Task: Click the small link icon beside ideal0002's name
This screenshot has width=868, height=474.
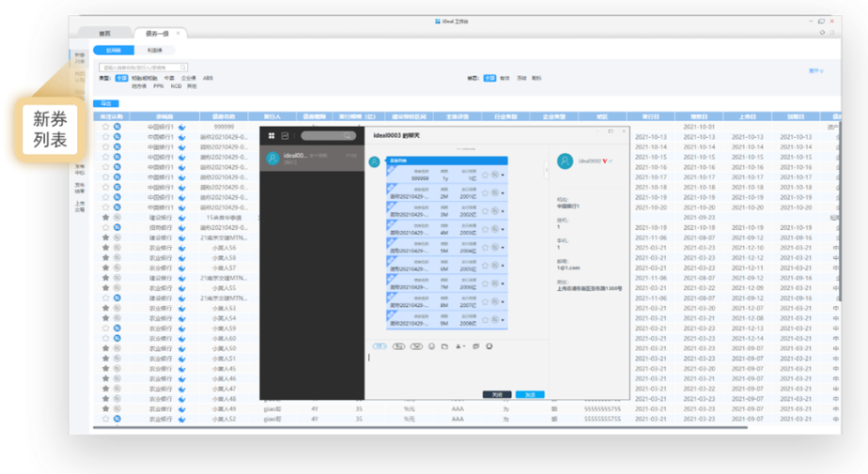Action: point(612,161)
